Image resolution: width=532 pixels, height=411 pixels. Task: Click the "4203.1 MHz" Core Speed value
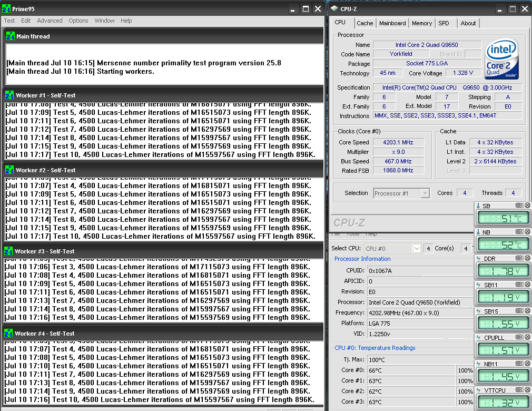pos(398,142)
